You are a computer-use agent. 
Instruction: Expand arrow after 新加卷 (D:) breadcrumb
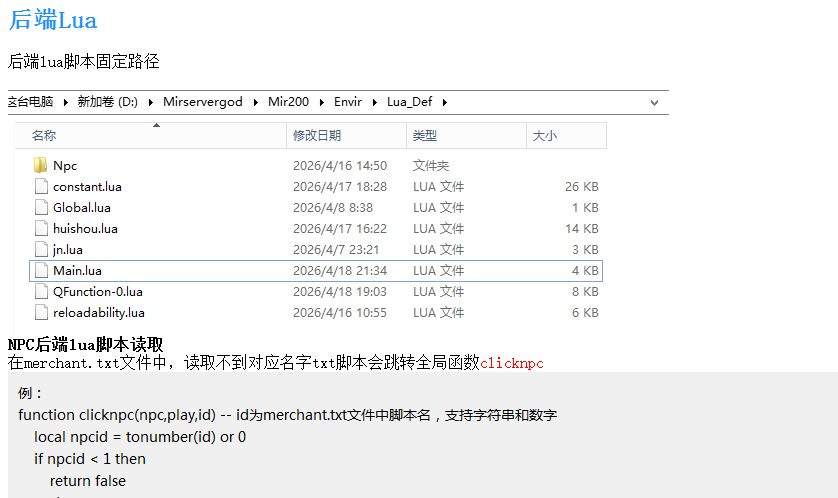pos(151,102)
